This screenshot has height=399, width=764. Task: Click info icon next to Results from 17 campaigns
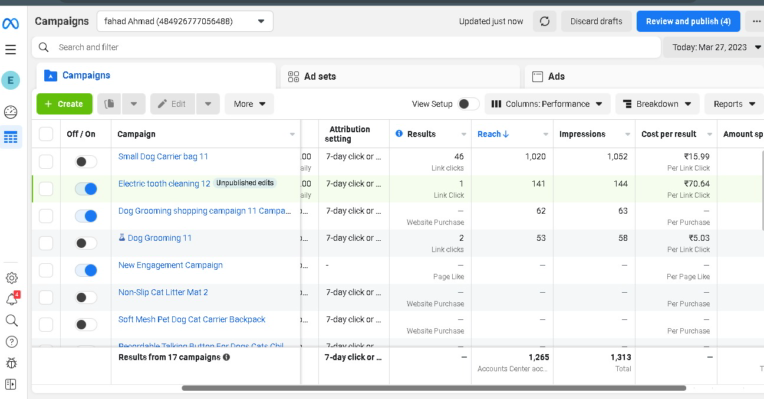(x=226, y=357)
